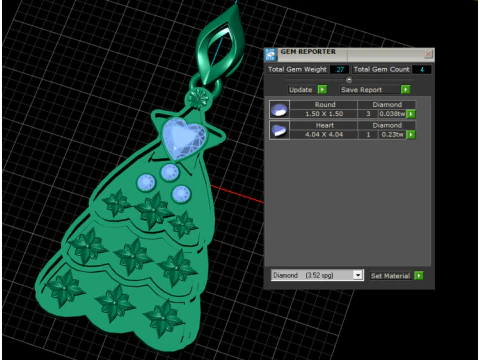This screenshot has height=360, width=480.
Task: Click the Diamond label in the Heart row
Action: (387, 125)
